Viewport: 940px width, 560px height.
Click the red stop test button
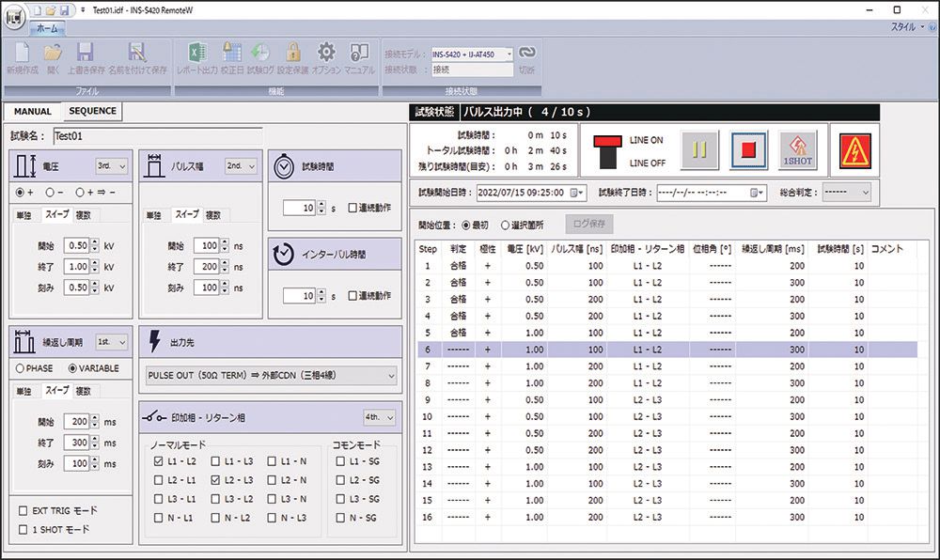(x=748, y=149)
